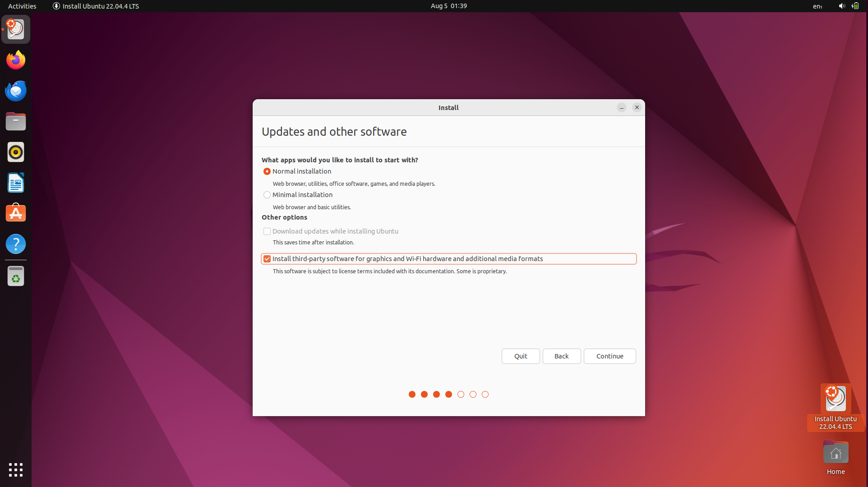Image resolution: width=868 pixels, height=487 pixels.
Task: Go Back to the previous step
Action: (562, 356)
